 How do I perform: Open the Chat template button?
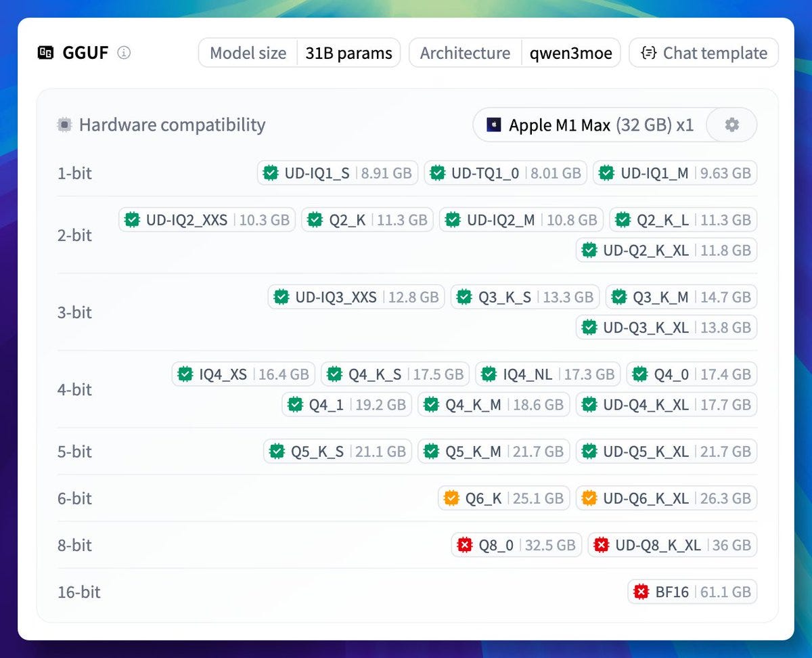pyautogui.click(x=704, y=53)
